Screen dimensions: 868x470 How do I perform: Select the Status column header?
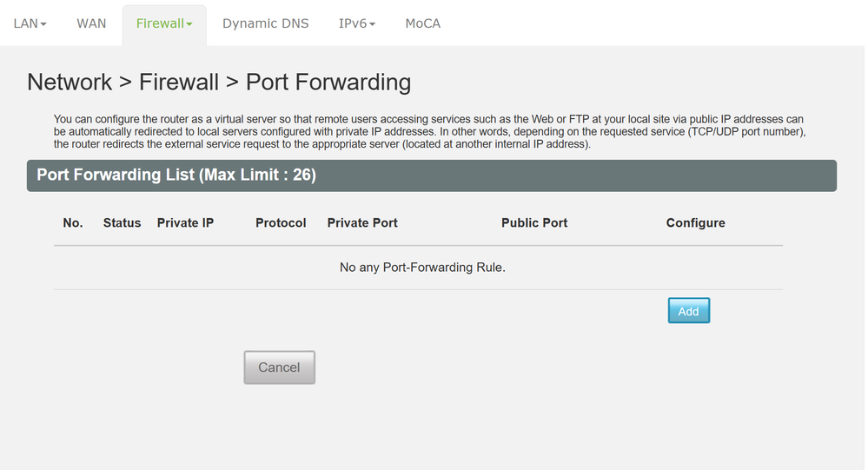pyautogui.click(x=122, y=223)
